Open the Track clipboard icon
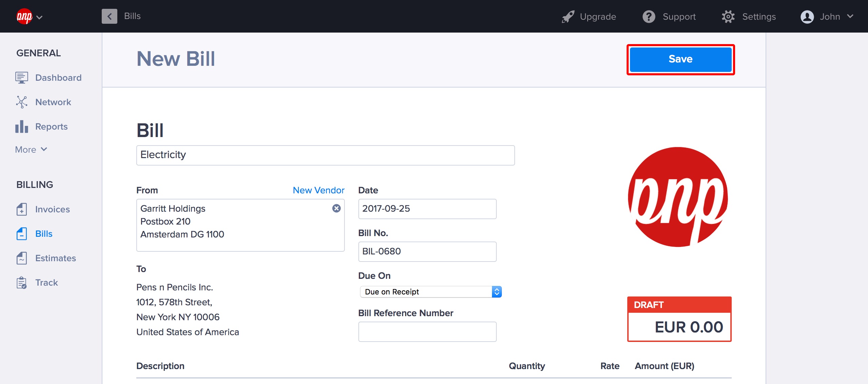Screen dimensions: 868x384 coord(21,283)
